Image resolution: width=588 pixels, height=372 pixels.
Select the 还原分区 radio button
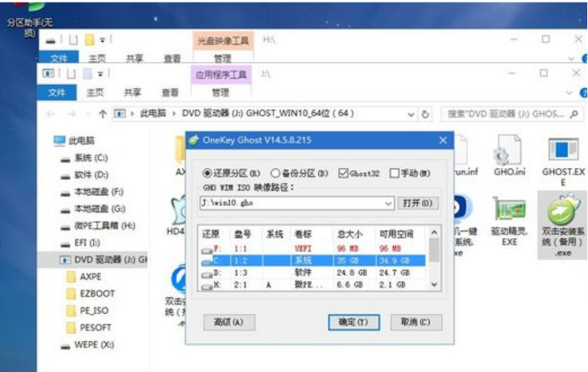(x=208, y=172)
